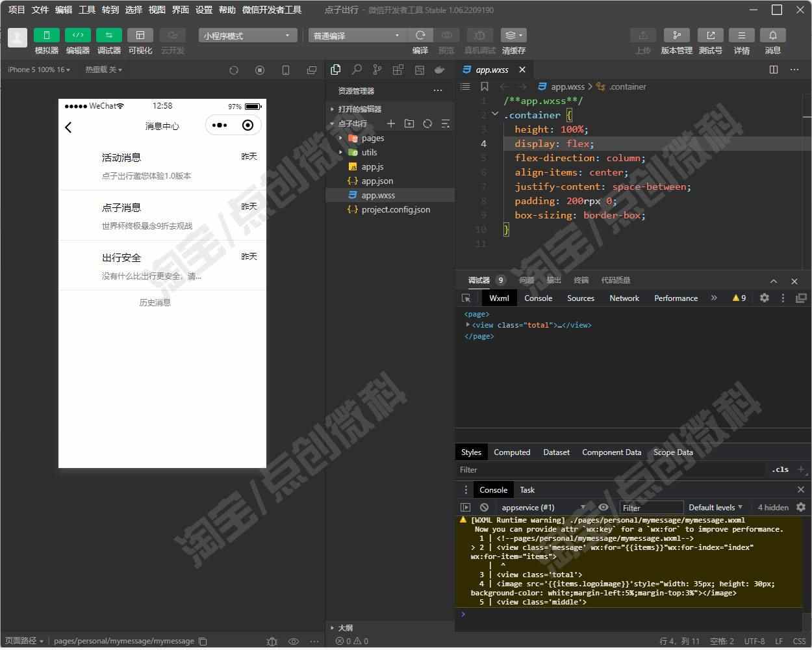812x650 pixels.
Task: Click the clear cache icon (清缓存)
Action: (513, 35)
